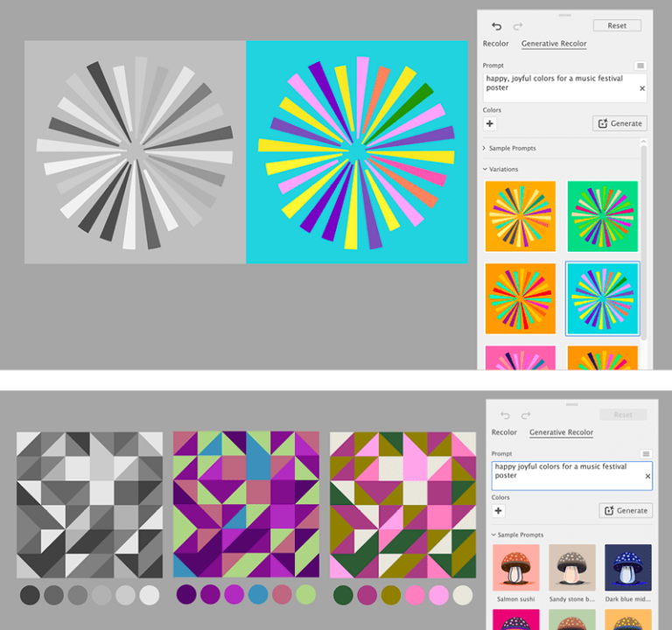This screenshot has width=672, height=630.
Task: Choose the Salmon sushi sample prompt thumbnail
Action: [x=515, y=567]
